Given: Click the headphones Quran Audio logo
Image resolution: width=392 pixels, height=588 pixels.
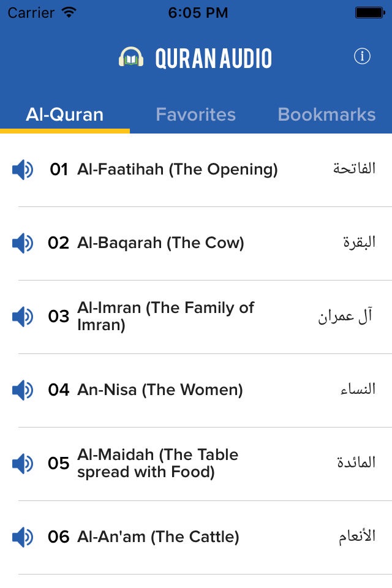Looking at the screenshot, I should coord(131,58).
